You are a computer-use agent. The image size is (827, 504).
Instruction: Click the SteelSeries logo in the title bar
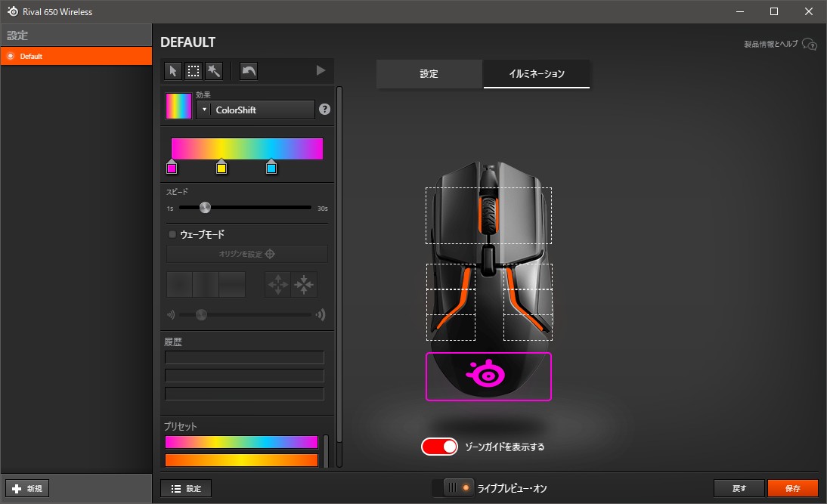click(13, 11)
